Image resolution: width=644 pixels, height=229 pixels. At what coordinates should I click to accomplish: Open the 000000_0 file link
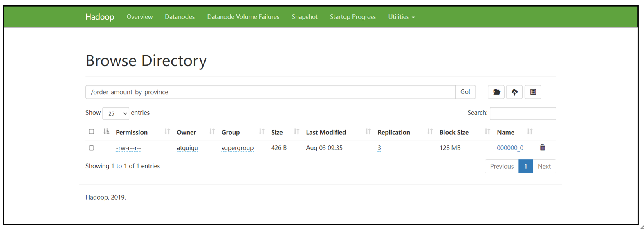click(x=510, y=148)
